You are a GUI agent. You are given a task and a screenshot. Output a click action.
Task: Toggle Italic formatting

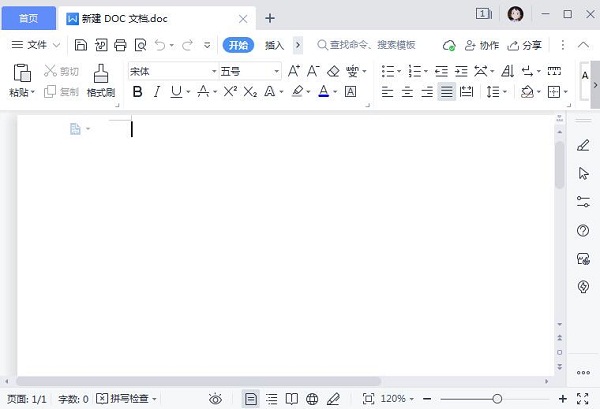(x=157, y=91)
